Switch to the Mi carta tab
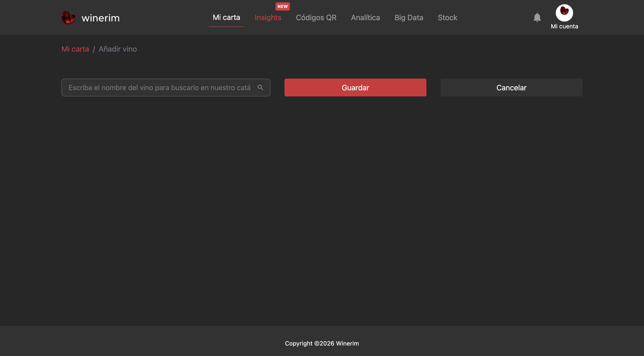This screenshot has height=356, width=644. [x=226, y=18]
